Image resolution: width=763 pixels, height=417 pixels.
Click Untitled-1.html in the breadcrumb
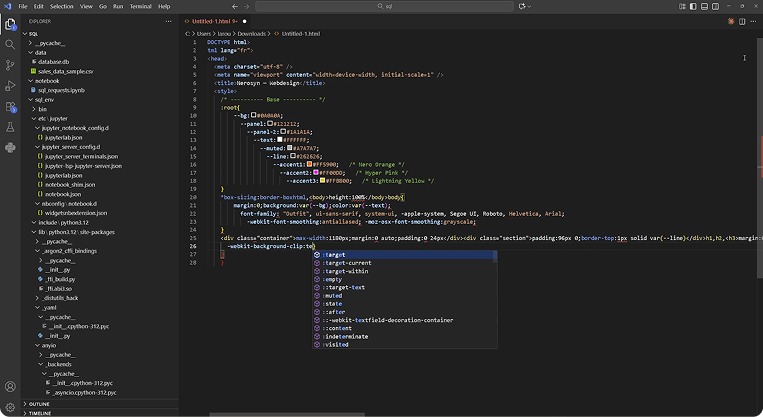pyautogui.click(x=301, y=34)
